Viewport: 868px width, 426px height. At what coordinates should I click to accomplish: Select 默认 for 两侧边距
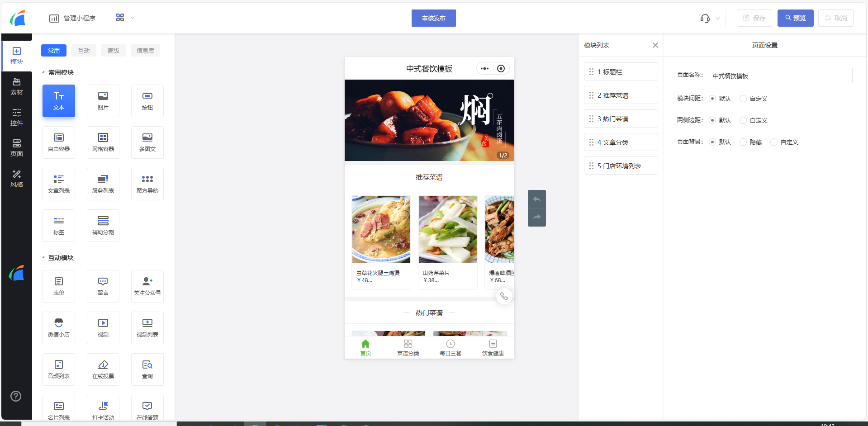pos(712,120)
